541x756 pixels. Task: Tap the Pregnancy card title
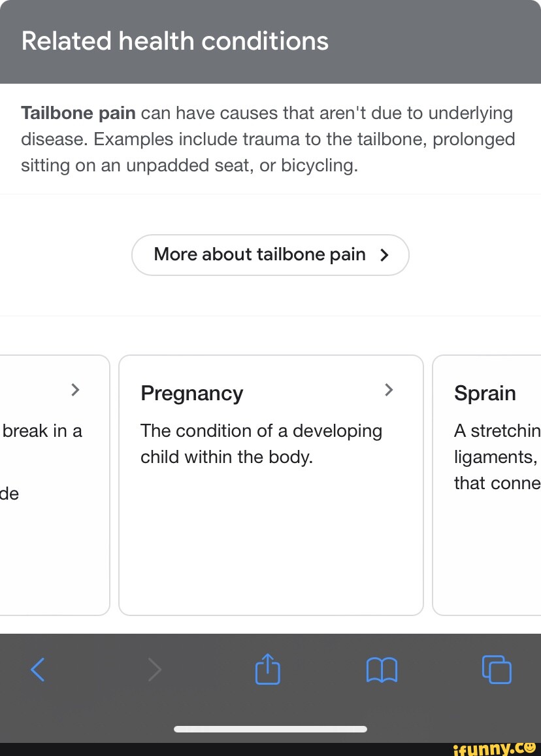[191, 393]
